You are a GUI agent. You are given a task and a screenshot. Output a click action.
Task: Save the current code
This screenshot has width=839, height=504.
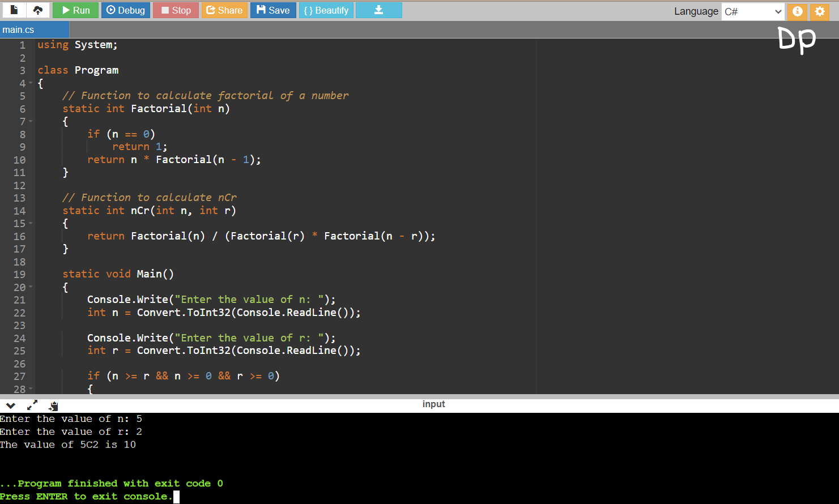[x=273, y=10]
